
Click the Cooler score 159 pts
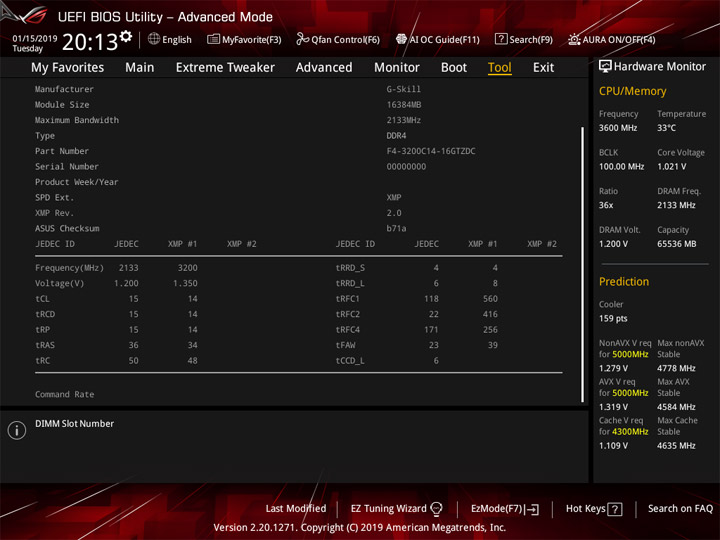[x=613, y=319]
